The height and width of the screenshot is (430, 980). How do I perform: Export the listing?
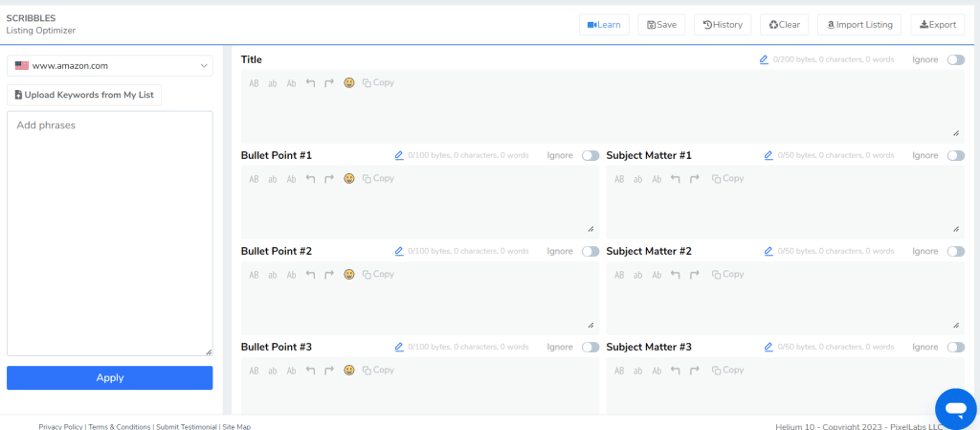point(938,25)
